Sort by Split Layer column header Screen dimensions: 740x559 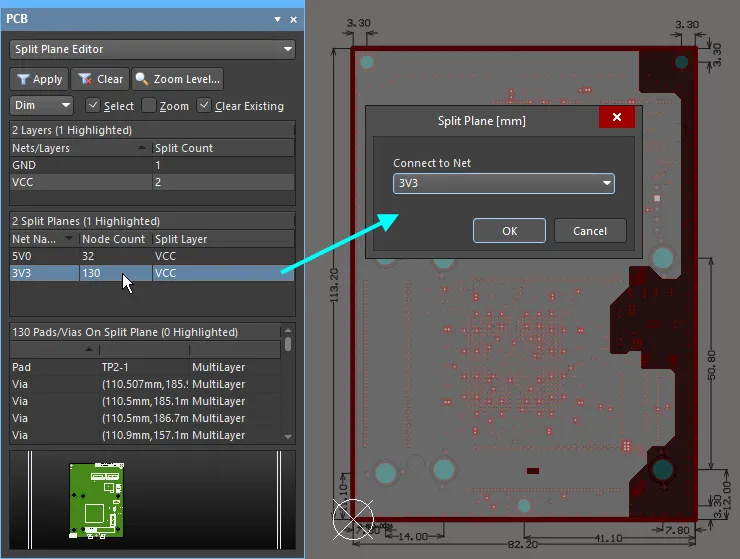(x=224, y=239)
